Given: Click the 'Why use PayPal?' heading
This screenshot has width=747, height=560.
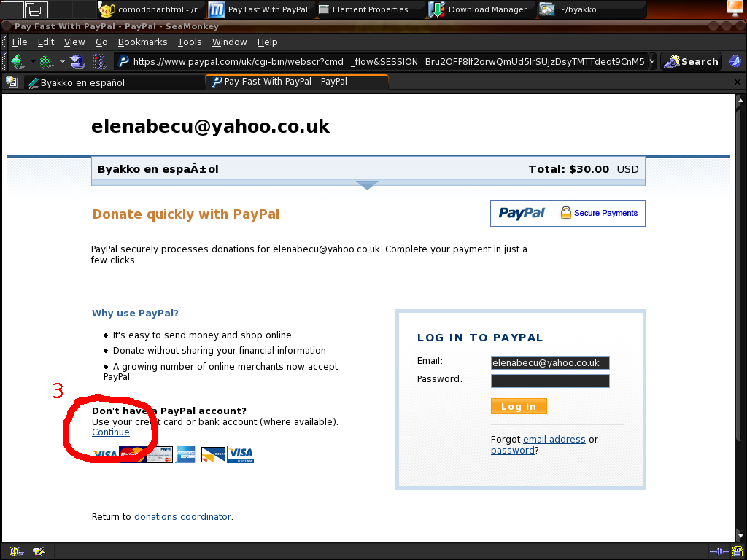Looking at the screenshot, I should point(135,313).
